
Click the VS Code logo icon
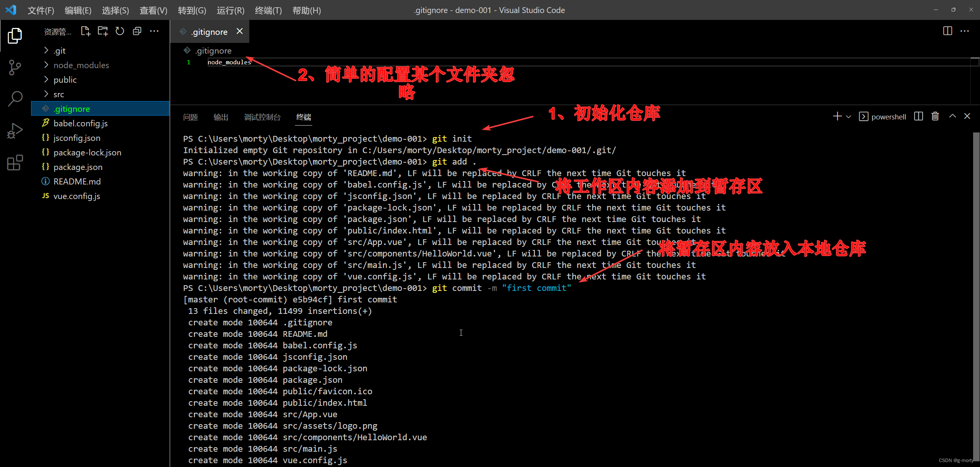coord(11,10)
